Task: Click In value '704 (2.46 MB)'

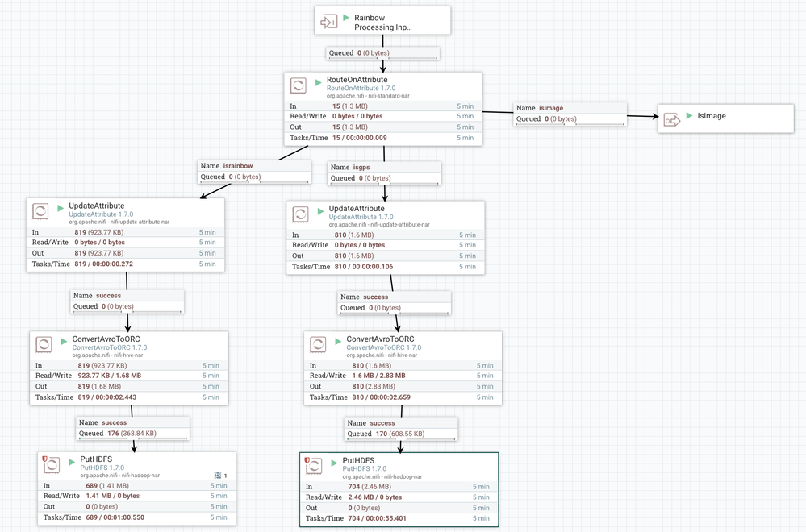Action: [x=370, y=486]
